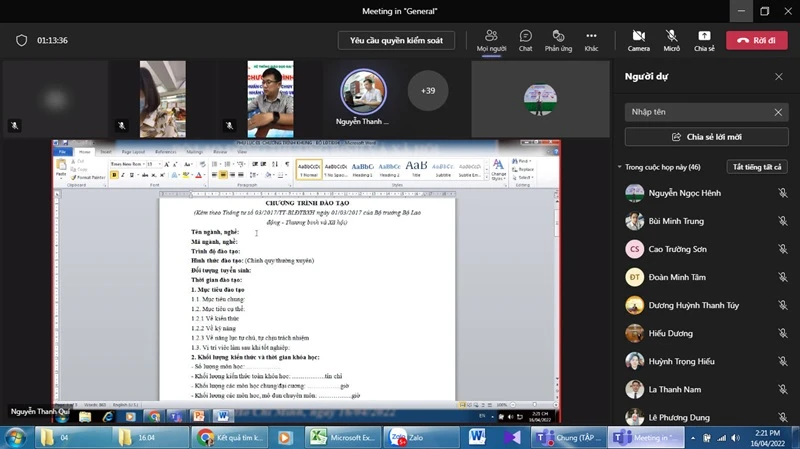Screen dimensions: 800x449
Task: Toggle the Mọi người participants panel
Action: click(491, 39)
